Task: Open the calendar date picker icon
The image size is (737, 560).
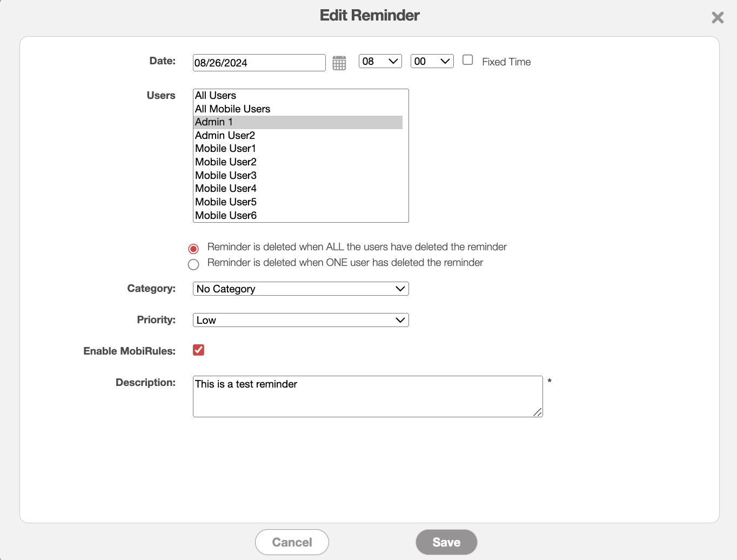Action: [339, 63]
